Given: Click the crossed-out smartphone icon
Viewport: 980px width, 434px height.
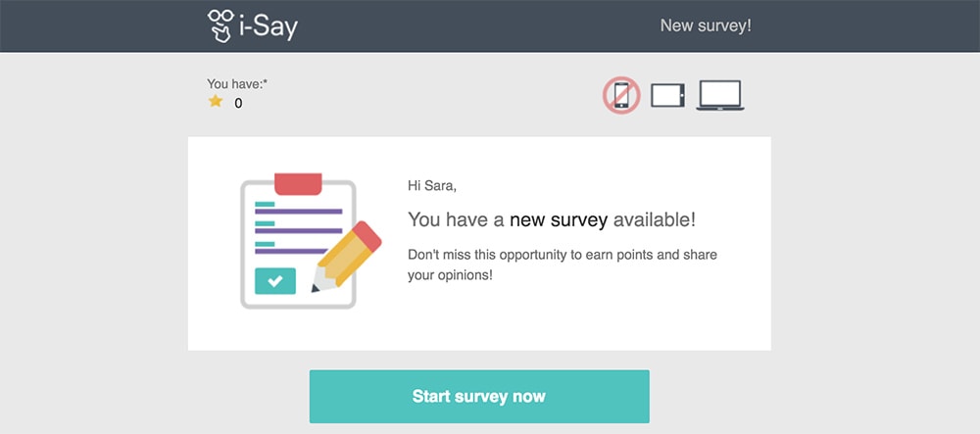Looking at the screenshot, I should pyautogui.click(x=621, y=95).
